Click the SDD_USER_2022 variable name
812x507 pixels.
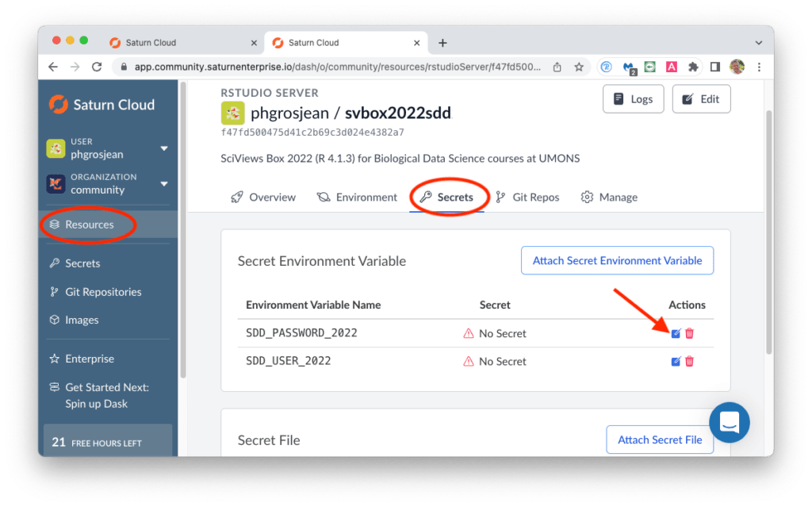tap(289, 361)
